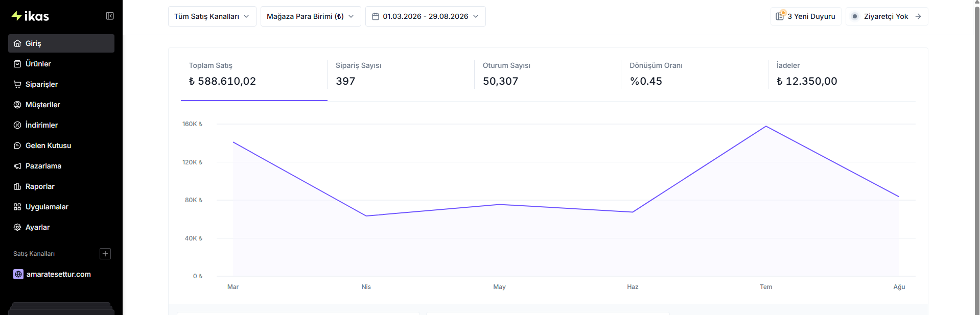Click the megaphone icon beside Pazarlama
Viewport: 980px width, 315px height.
[x=17, y=166]
